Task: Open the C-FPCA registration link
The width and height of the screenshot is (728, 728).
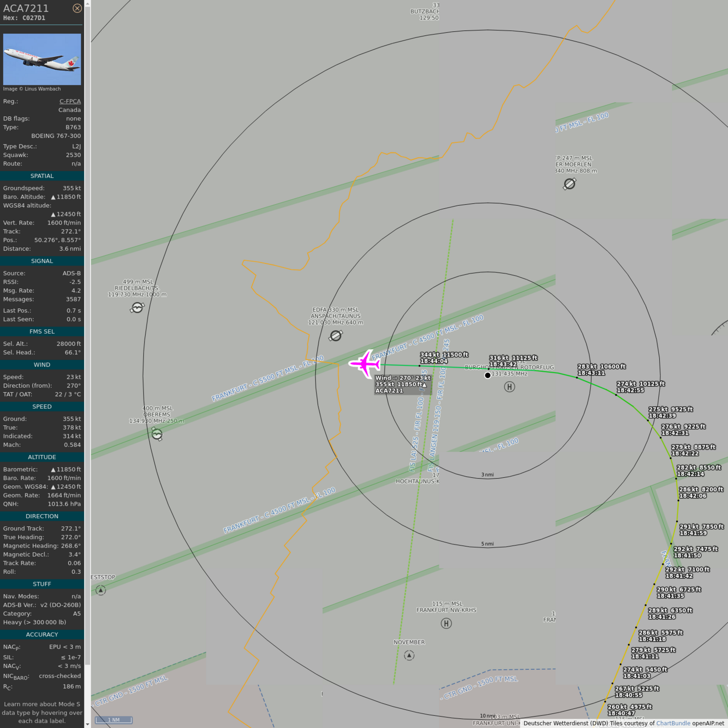Action: (70, 101)
